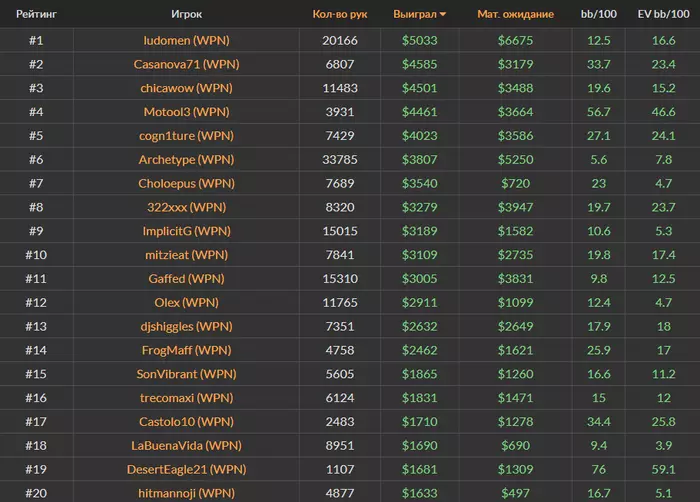Open ImplicitG (WPN) player profile

point(186,231)
